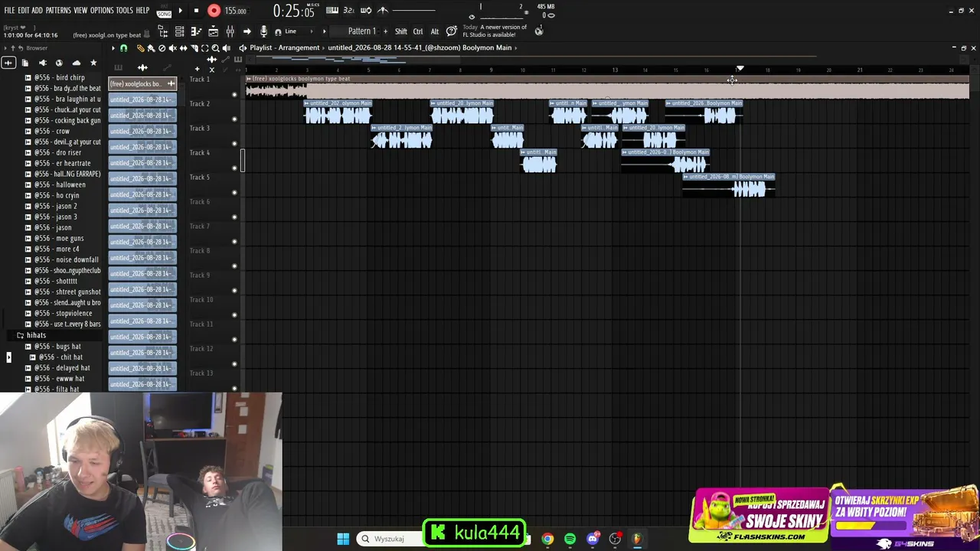Open Playlist - Arrangement breadcrumb menu

[x=284, y=47]
